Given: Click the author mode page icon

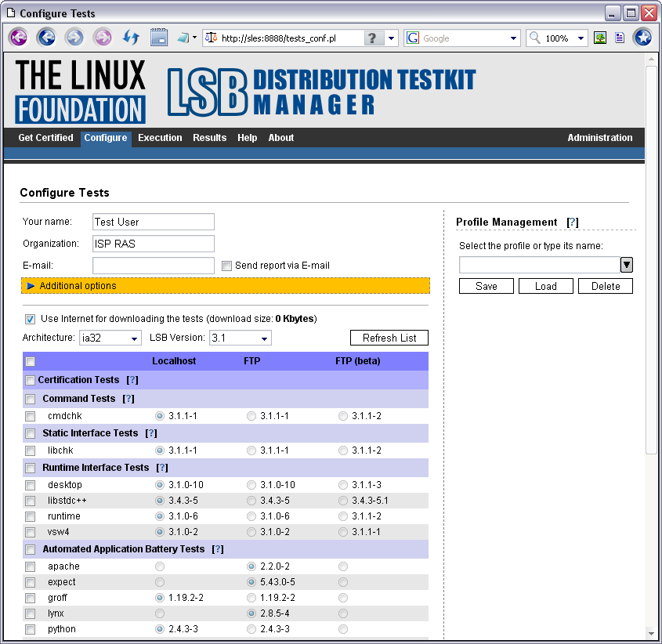Looking at the screenshot, I should 620,38.
